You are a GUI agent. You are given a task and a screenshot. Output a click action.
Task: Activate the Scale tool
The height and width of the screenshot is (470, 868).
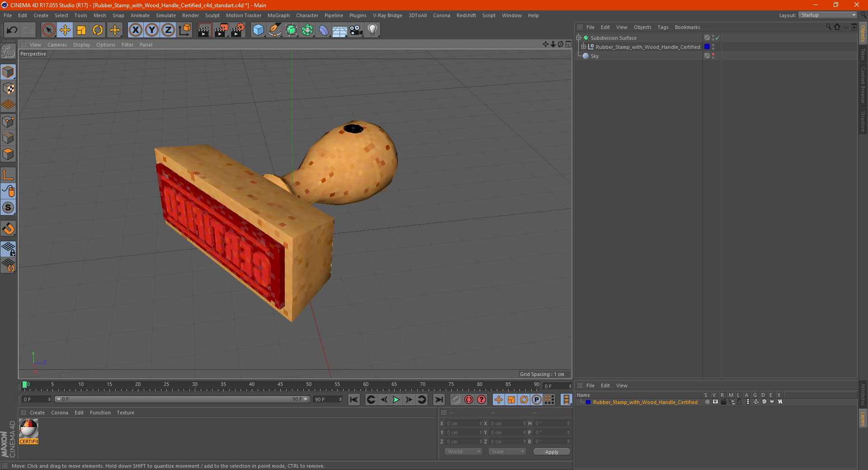(81, 30)
